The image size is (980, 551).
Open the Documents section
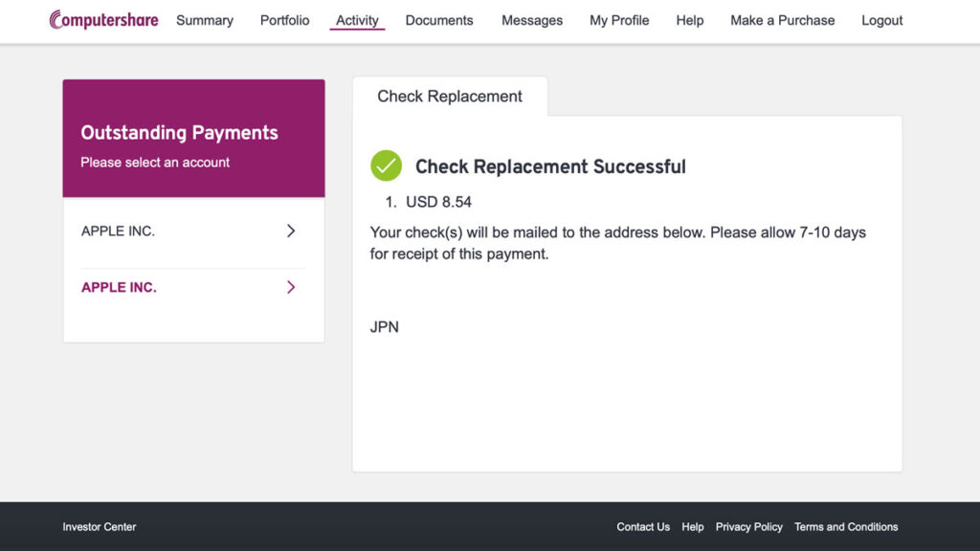(439, 21)
